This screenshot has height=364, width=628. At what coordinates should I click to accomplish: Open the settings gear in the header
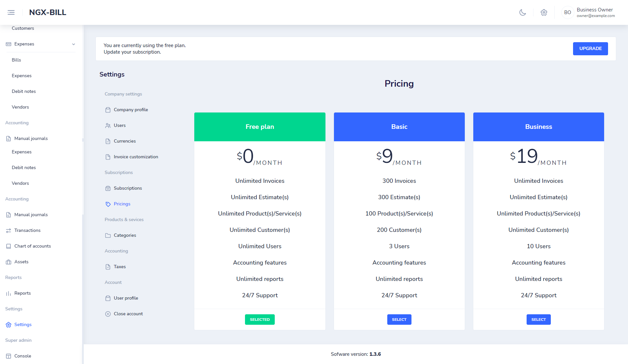point(544,12)
